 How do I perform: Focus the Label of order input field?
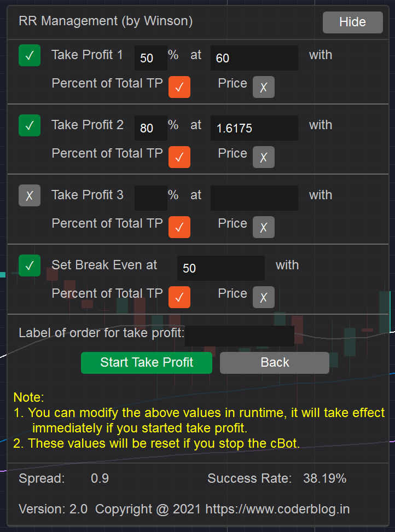[240, 336]
